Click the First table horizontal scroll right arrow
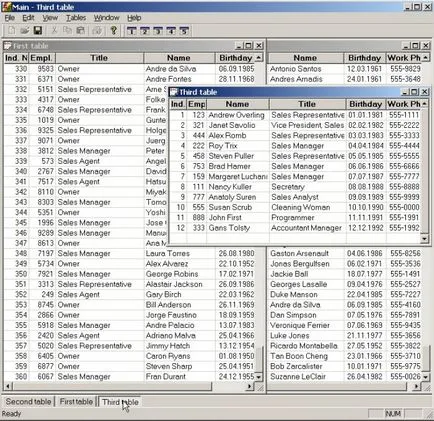The height and width of the screenshot is (421, 434). click(250, 387)
